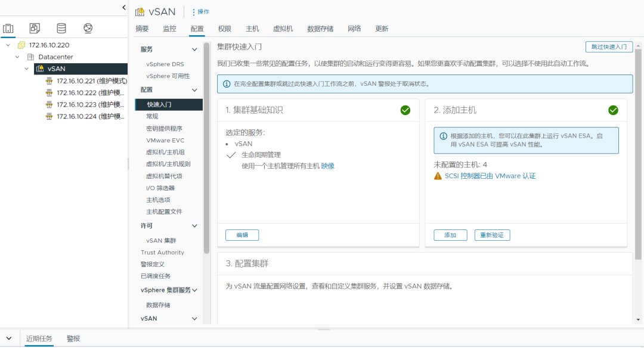Select 虚拟机替代项 in sidebar

click(x=165, y=176)
